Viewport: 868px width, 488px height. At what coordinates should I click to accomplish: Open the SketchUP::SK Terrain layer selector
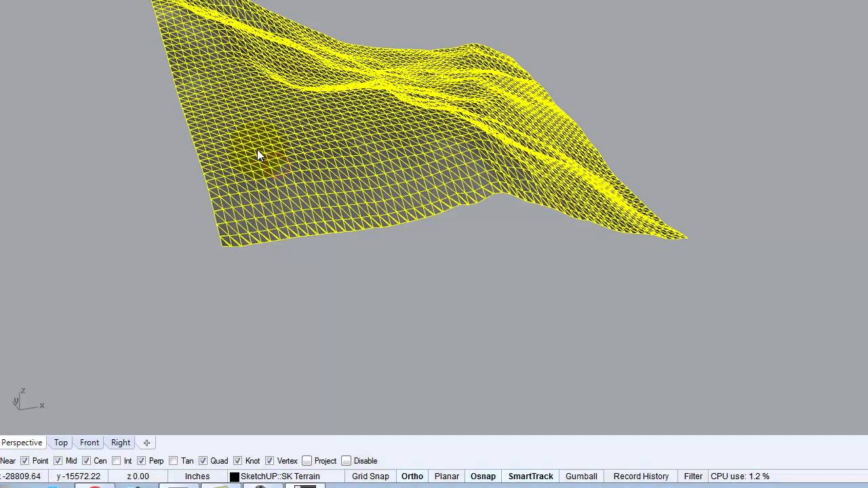point(280,476)
